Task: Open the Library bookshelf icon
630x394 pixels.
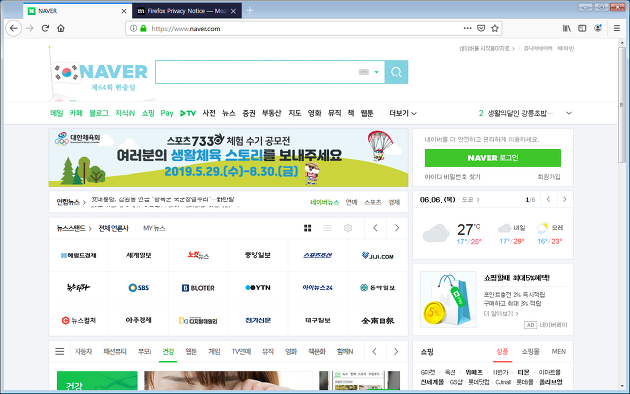Action: point(567,28)
